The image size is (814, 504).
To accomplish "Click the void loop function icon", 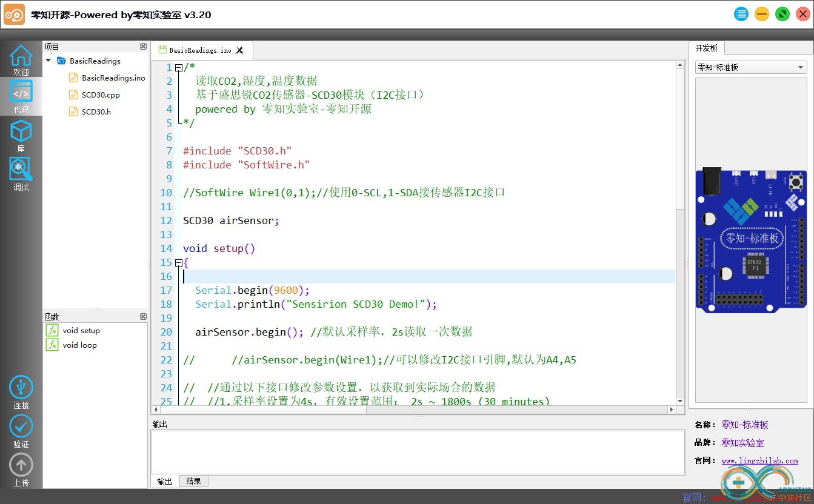I will pos(53,345).
